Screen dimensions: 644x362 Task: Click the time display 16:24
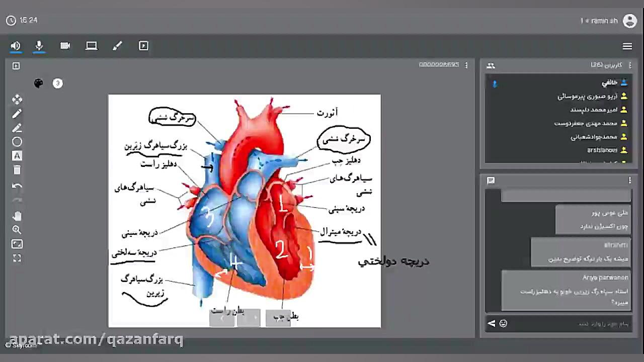click(29, 20)
